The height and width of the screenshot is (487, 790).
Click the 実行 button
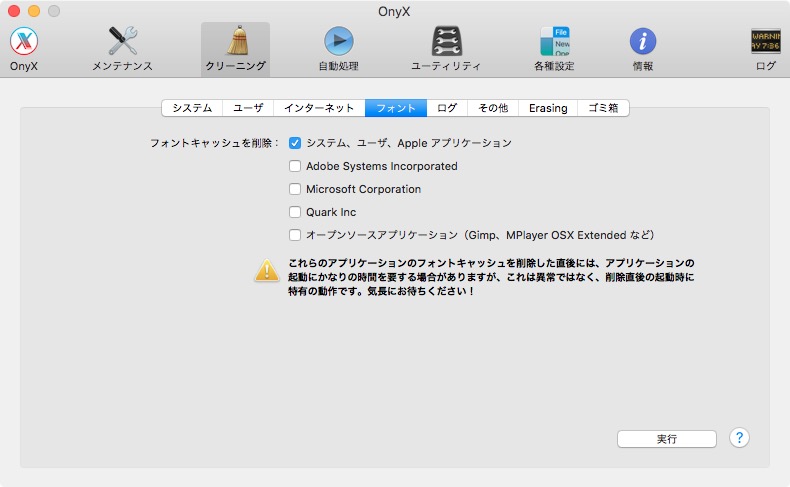coord(667,439)
